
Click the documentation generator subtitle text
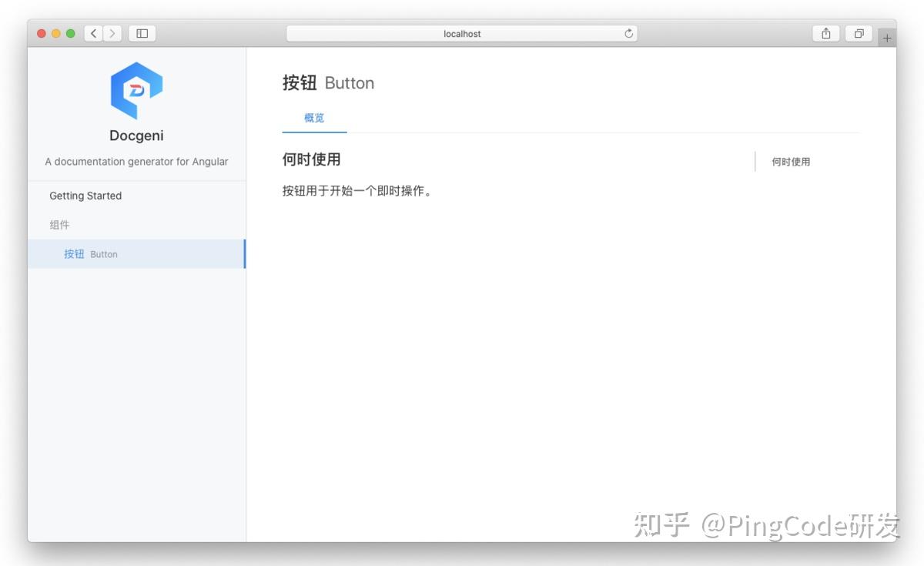point(137,162)
